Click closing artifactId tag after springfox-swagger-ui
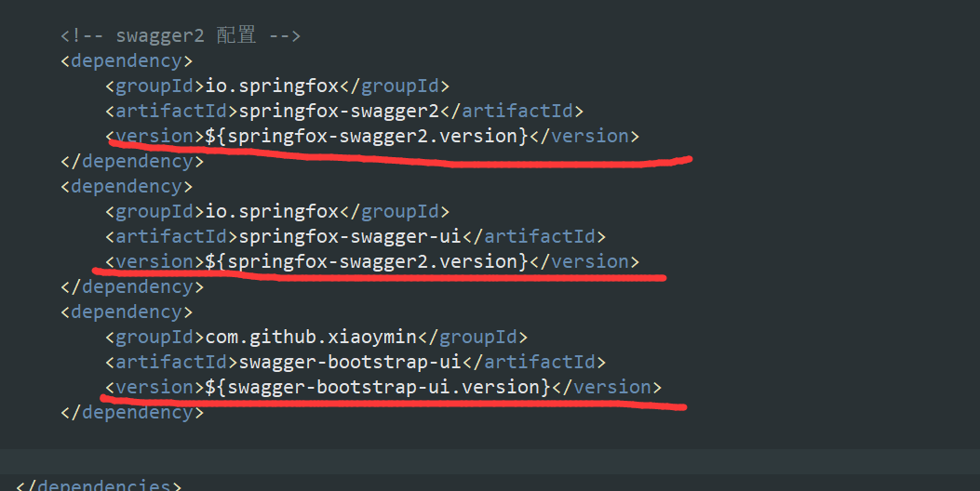This screenshot has width=980, height=491. (534, 237)
